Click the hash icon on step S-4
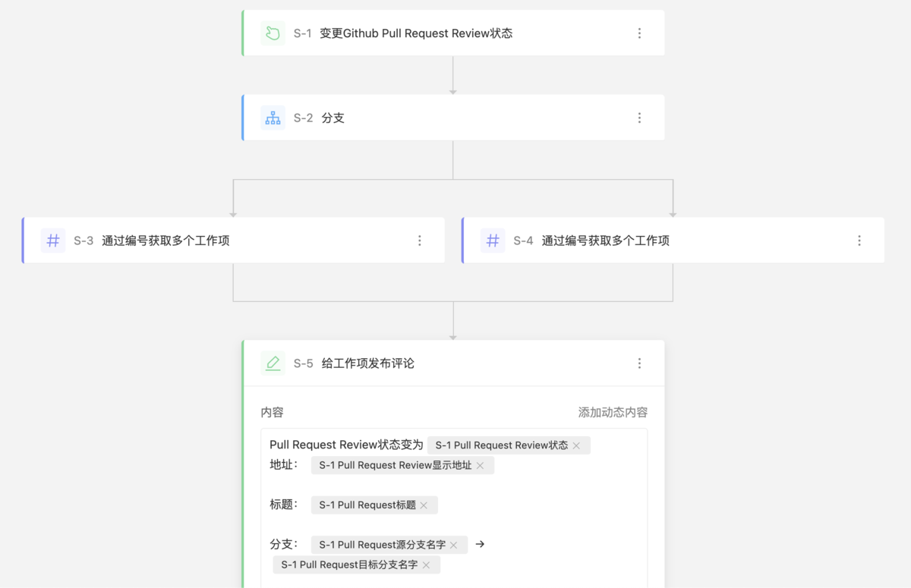The image size is (911, 588). click(492, 241)
